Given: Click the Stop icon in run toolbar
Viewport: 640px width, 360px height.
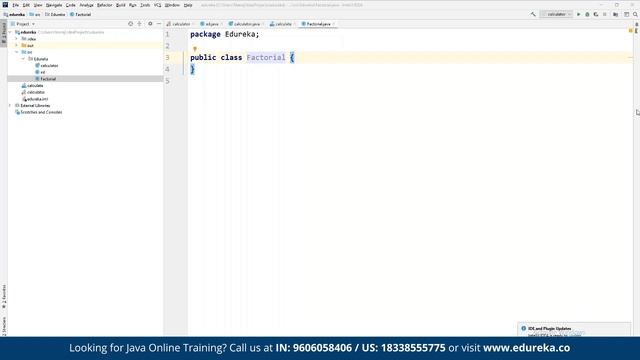Looking at the screenshot, I should (x=605, y=14).
